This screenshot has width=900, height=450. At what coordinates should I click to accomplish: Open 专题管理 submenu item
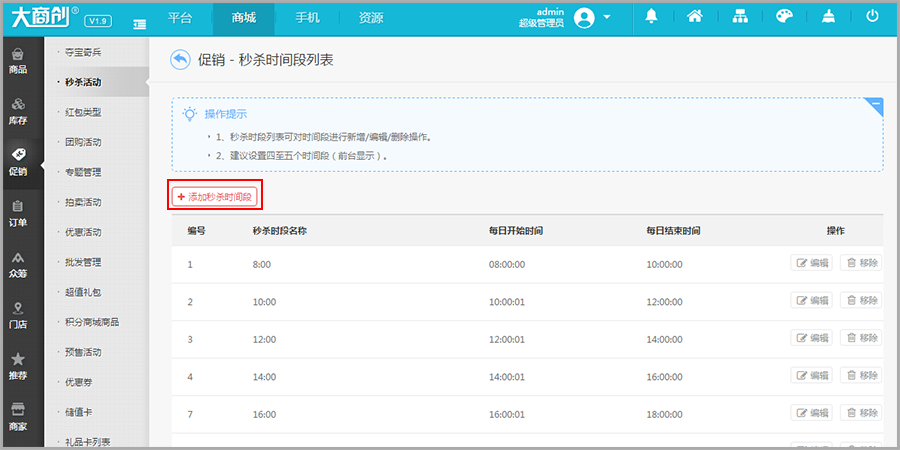pos(83,172)
